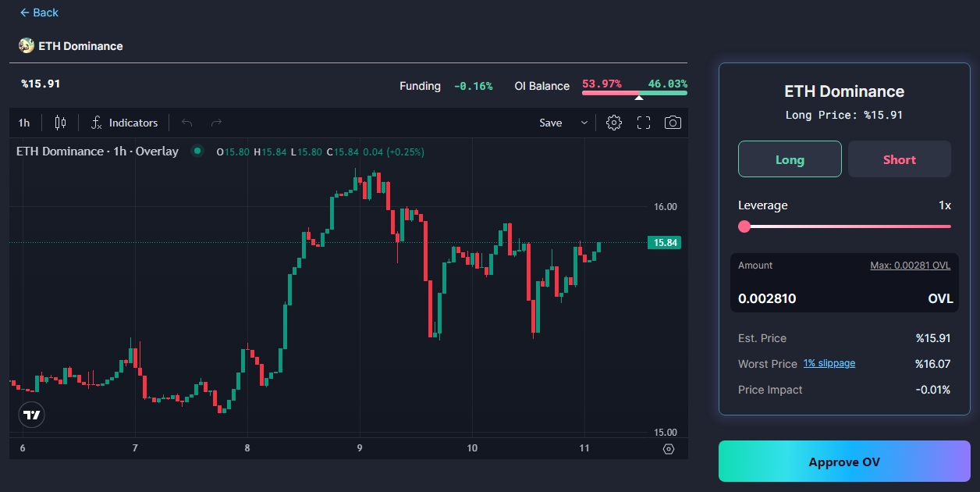Click the Long Price: %15.91 text
Image resolution: width=980 pixels, height=492 pixels.
tap(844, 115)
